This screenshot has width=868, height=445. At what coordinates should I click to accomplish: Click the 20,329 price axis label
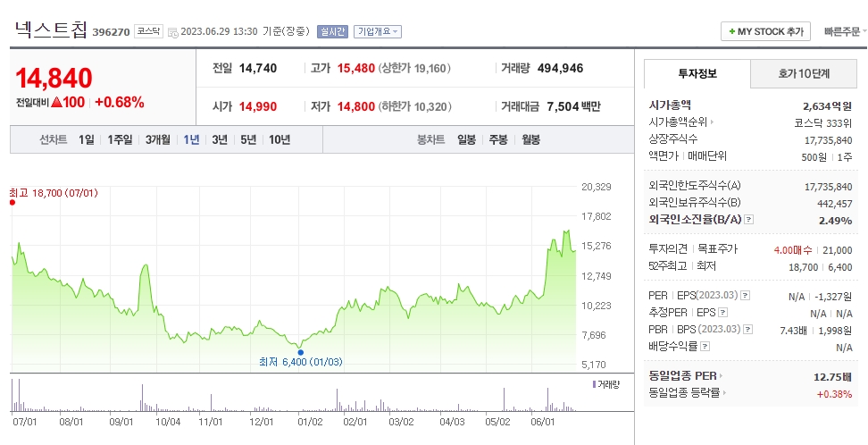coord(597,187)
